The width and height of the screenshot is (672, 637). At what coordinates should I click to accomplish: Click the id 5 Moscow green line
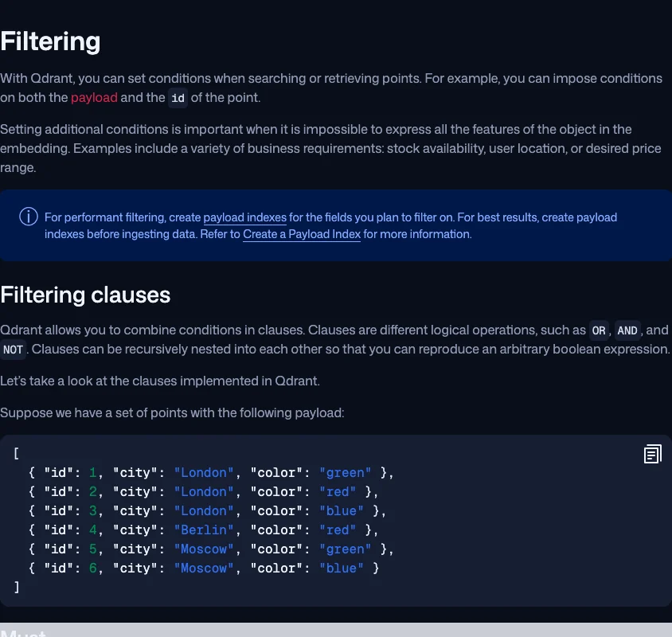[211, 549]
